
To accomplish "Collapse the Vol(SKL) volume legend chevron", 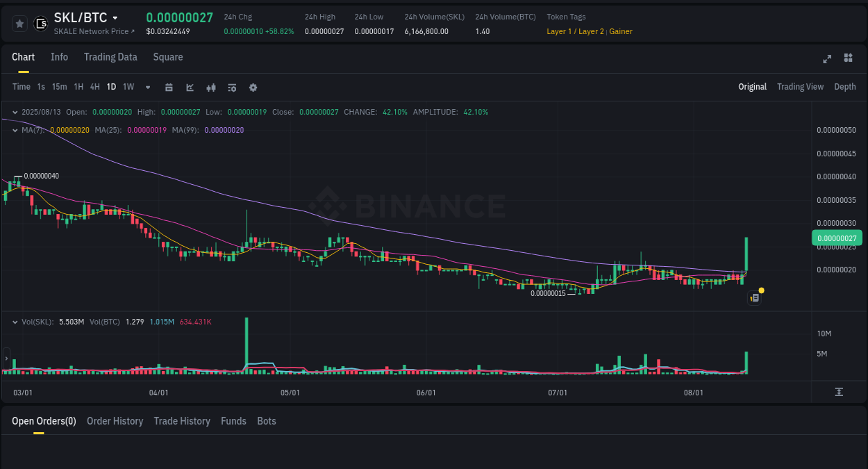I will (x=15, y=322).
